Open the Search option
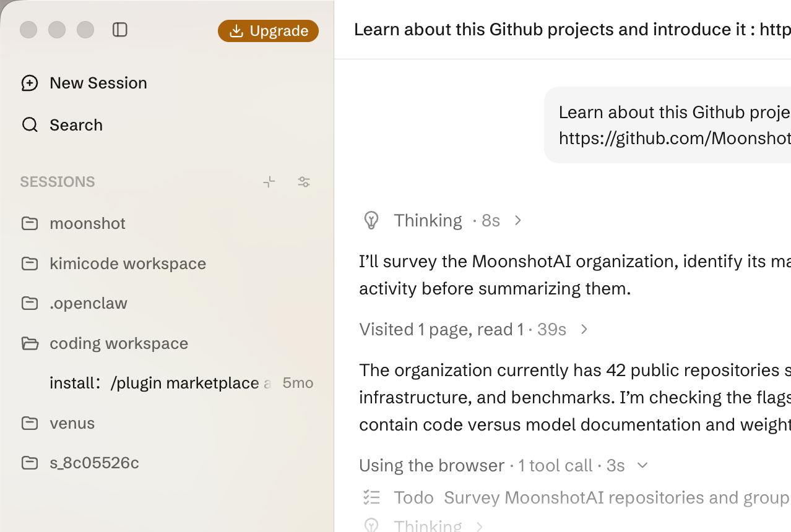791x532 pixels. (x=62, y=125)
